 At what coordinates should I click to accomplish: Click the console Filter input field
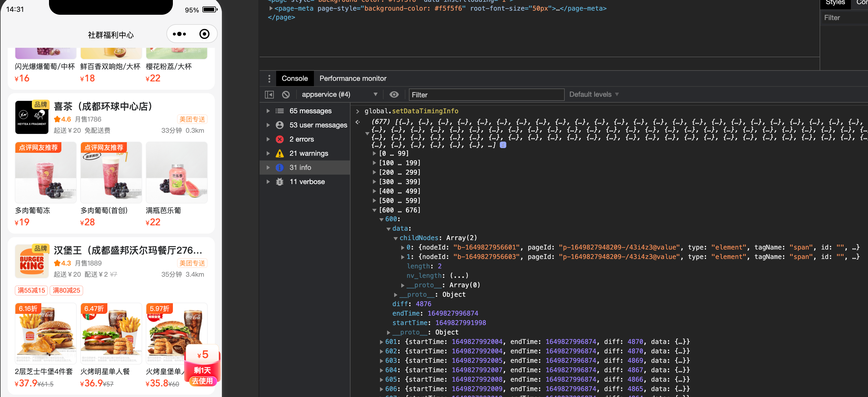486,95
